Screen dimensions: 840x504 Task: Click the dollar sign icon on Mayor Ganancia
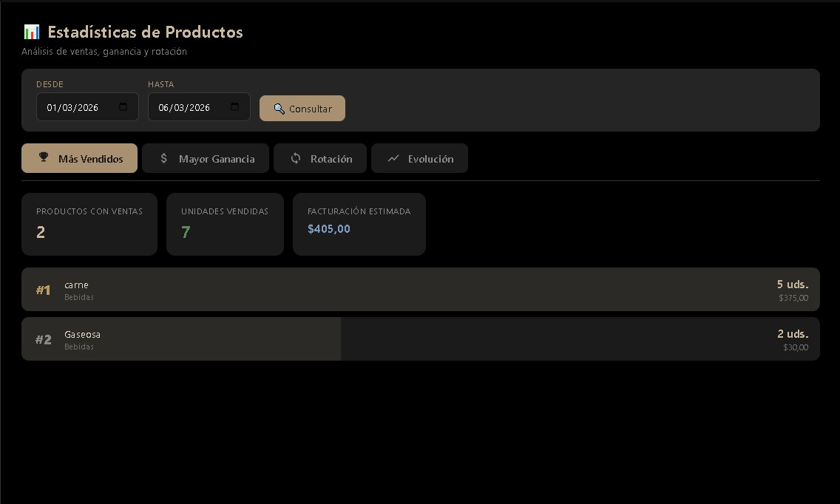tap(164, 158)
